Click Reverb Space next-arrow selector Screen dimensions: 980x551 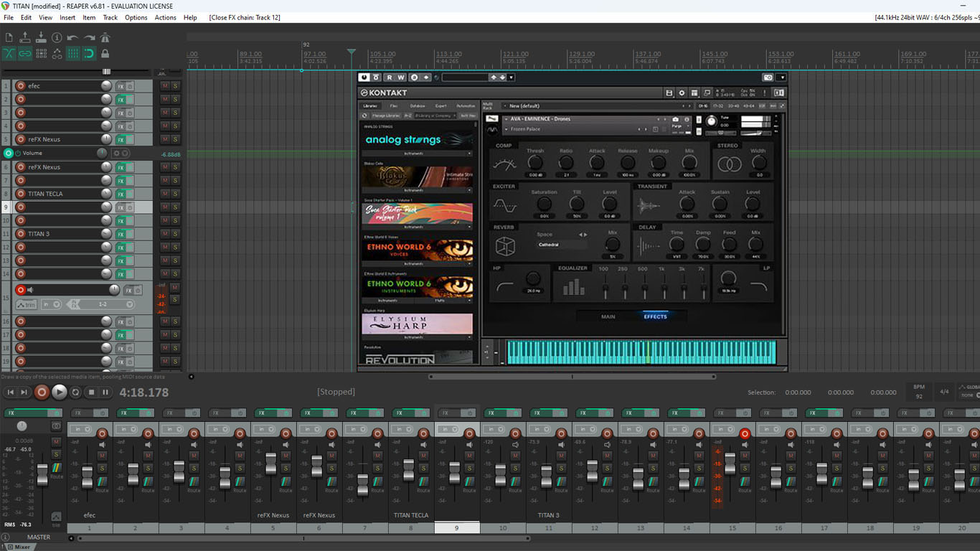tap(585, 235)
